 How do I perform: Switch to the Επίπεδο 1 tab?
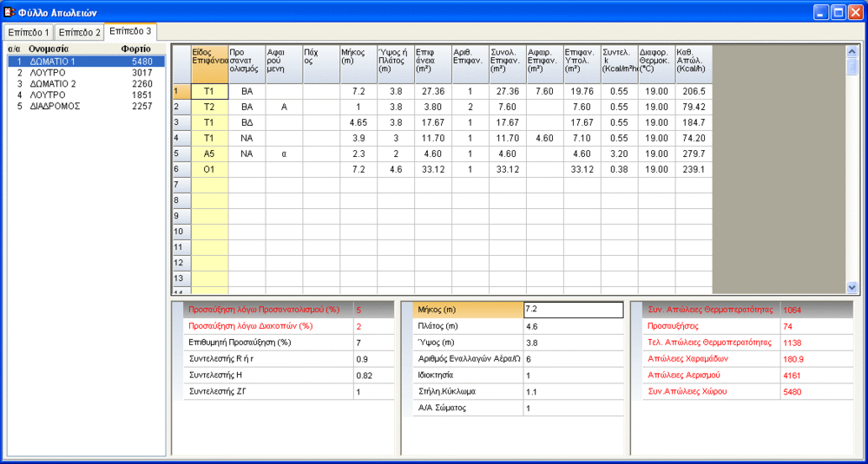click(x=29, y=32)
